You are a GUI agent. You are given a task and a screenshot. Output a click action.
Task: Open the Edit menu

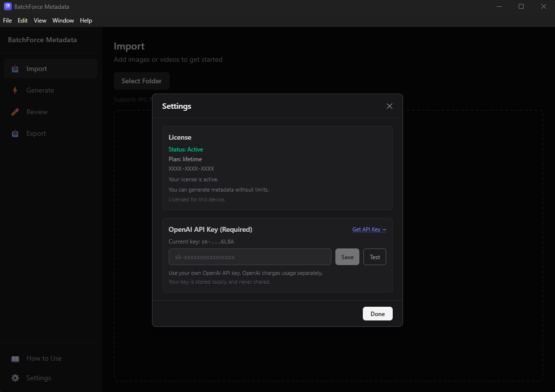(22, 21)
